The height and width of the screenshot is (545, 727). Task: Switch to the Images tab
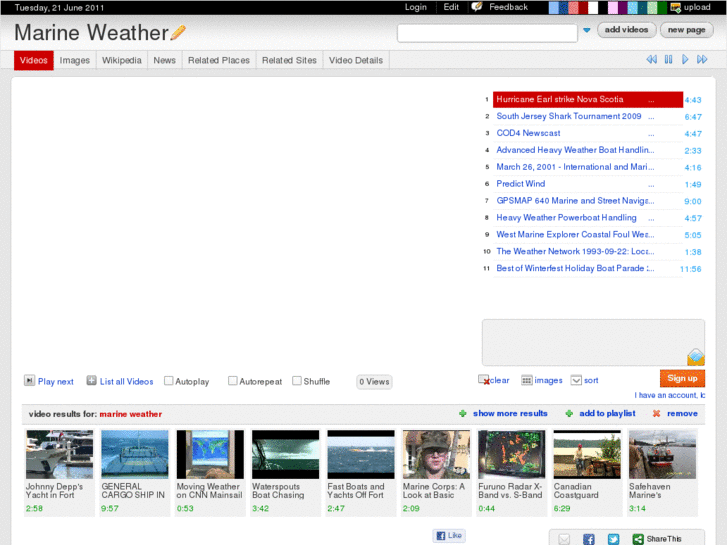pos(75,60)
